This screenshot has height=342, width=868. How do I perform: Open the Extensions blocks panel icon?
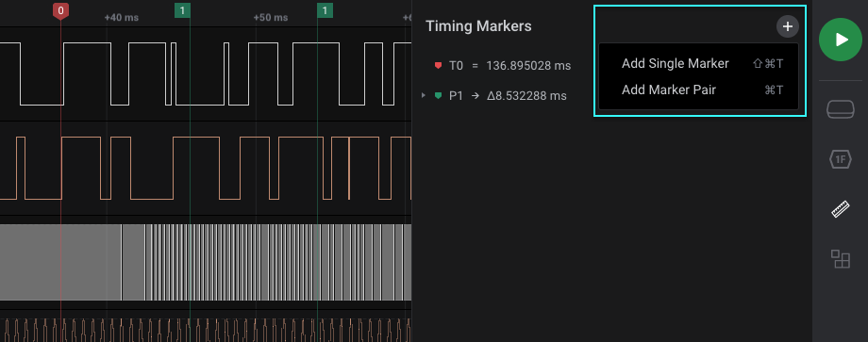coord(841,258)
